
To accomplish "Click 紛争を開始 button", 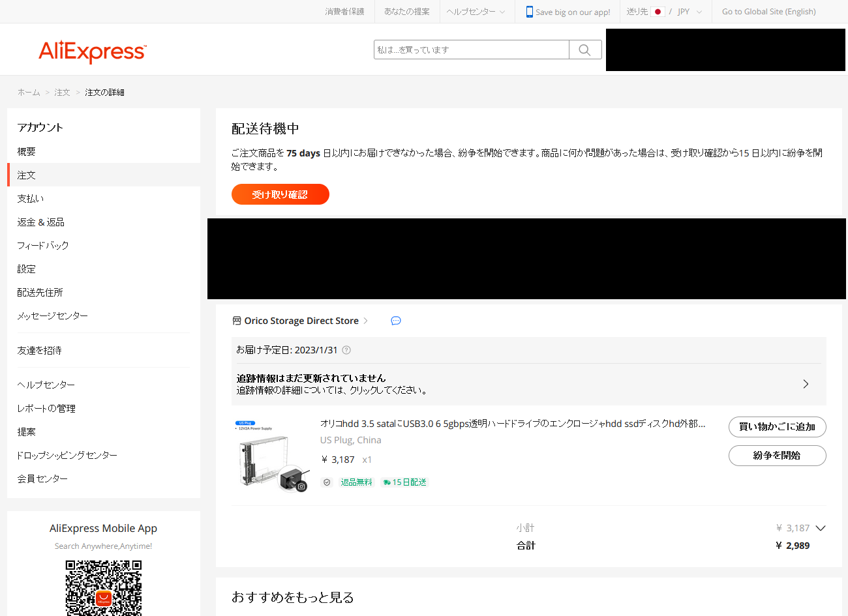I will click(778, 456).
